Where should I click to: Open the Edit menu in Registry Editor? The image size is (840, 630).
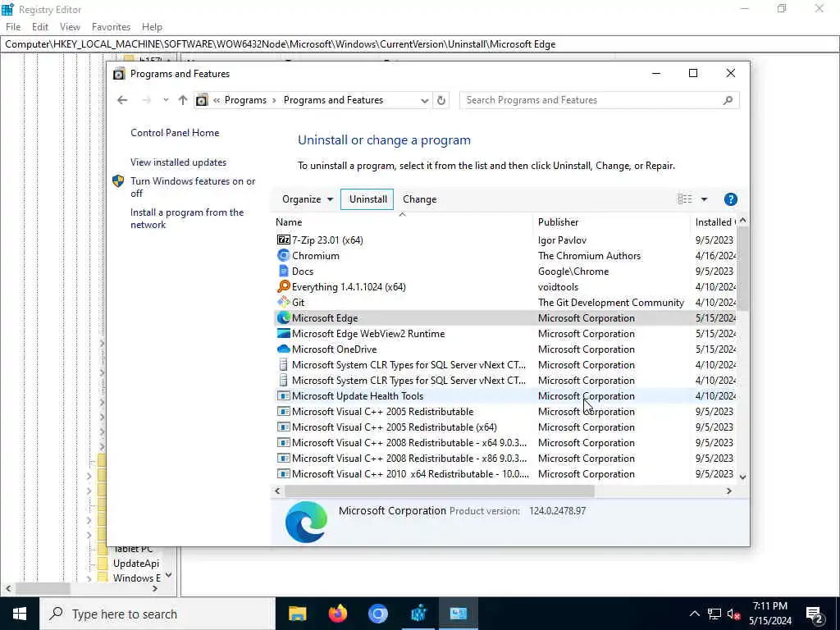click(40, 27)
